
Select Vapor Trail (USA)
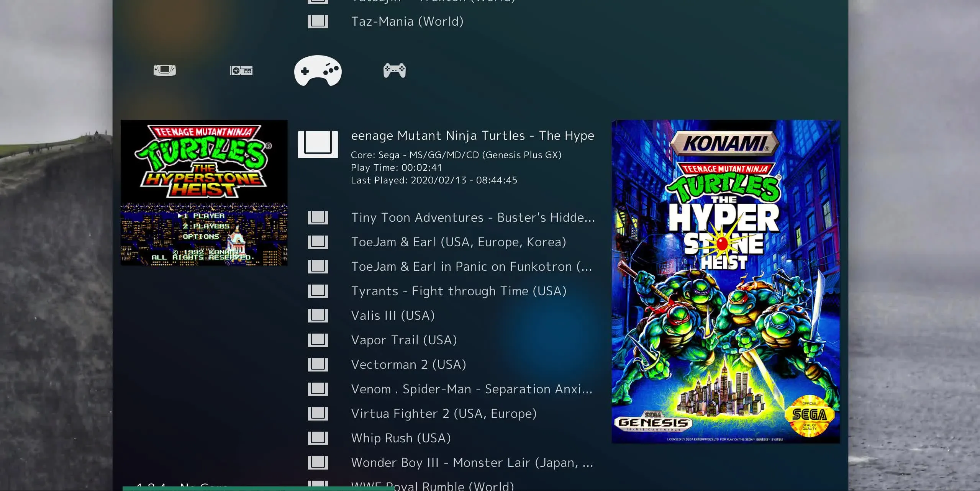pyautogui.click(x=404, y=340)
